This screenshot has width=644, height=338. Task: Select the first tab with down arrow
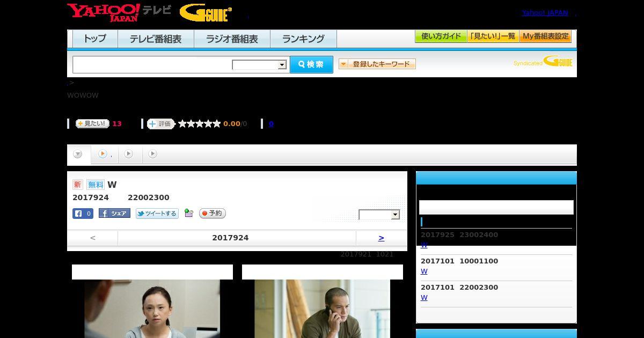[78, 155]
